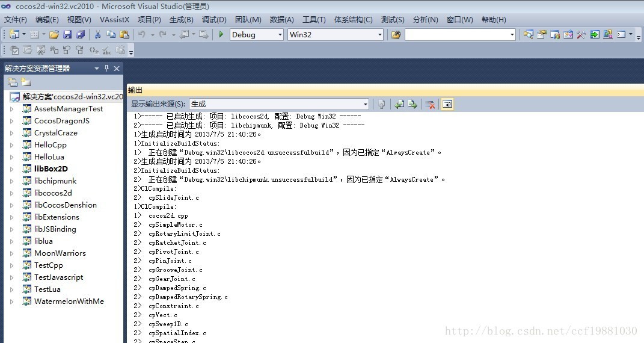
Task: Open the 窗口(W) window menu
Action: pos(459,20)
